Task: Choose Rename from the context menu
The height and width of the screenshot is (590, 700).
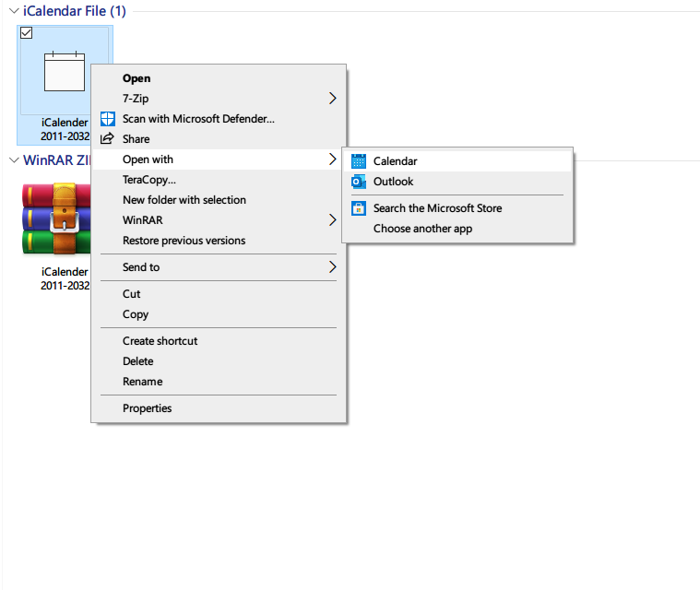Action: coord(142,382)
